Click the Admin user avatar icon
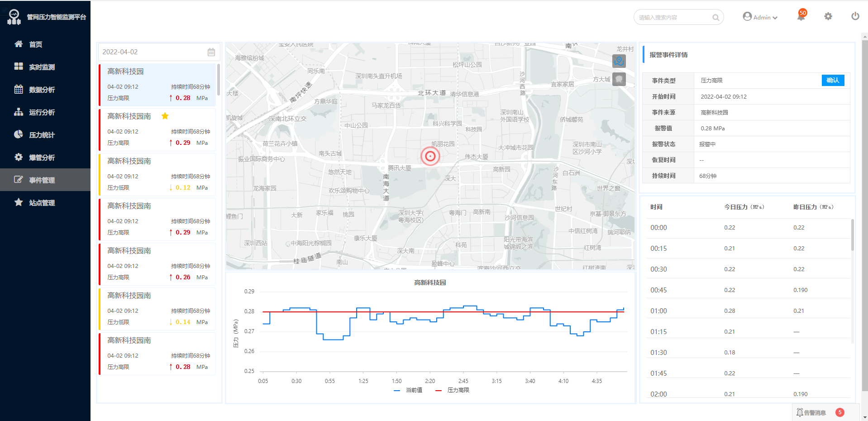This screenshot has width=868, height=421. [747, 16]
